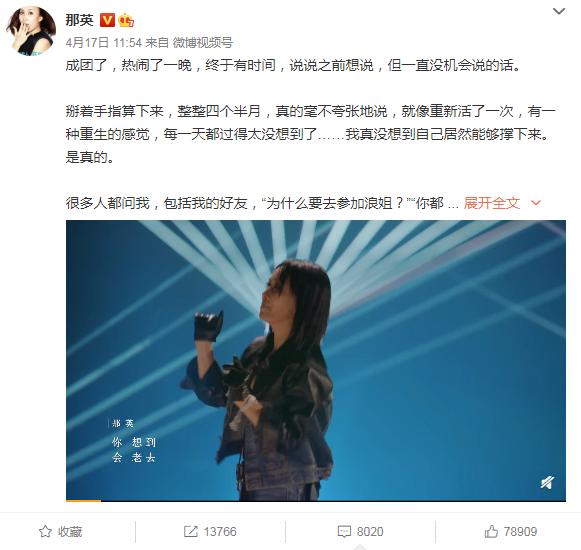The height and width of the screenshot is (550, 581).
Task: Click the comment bubble icon
Action: [x=344, y=532]
